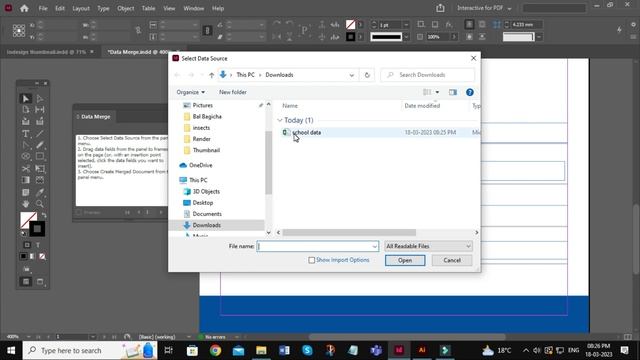Open the Interactive for PDF workspace dropdown
Screen dimensions: 640x360
click(x=484, y=8)
